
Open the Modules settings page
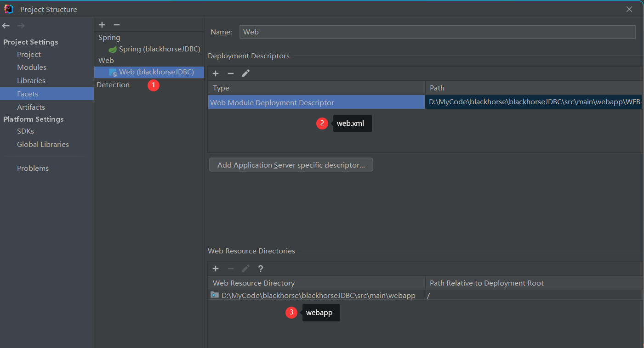pyautogui.click(x=32, y=67)
